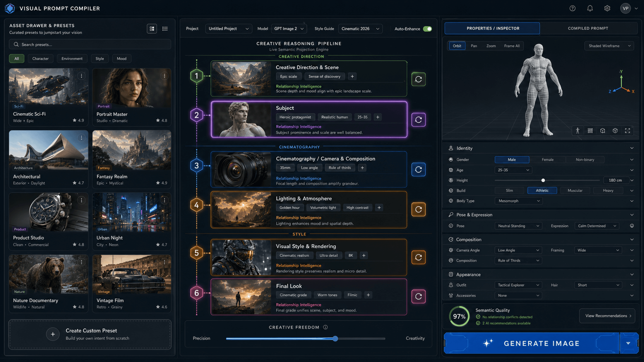
Task: Filter presets by Environment
Action: pyautogui.click(x=72, y=59)
